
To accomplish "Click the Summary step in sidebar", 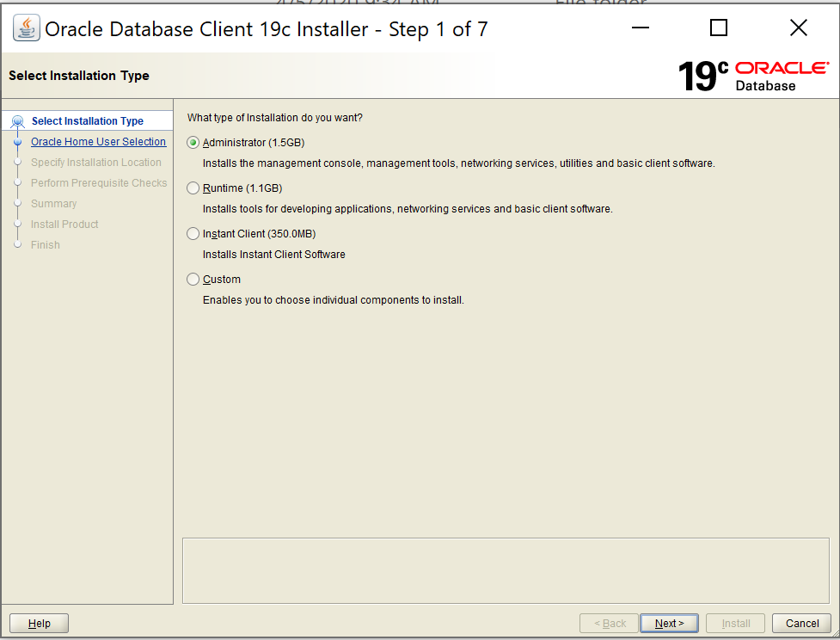I will point(53,204).
